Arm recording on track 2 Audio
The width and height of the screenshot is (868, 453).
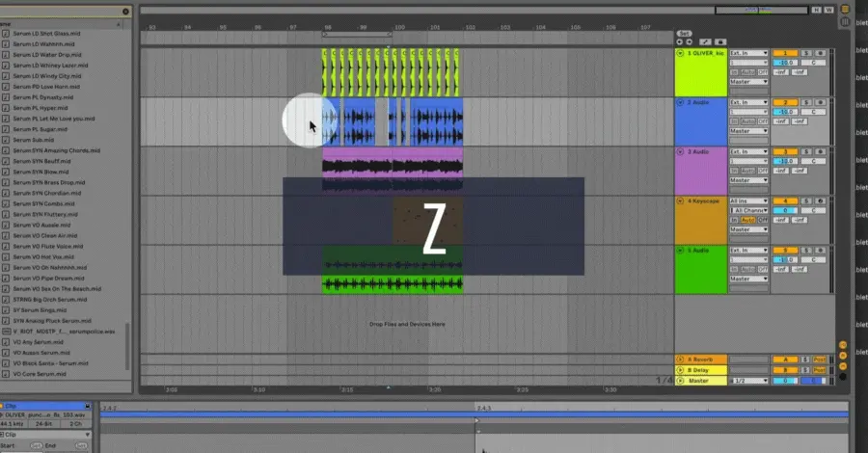(x=820, y=102)
